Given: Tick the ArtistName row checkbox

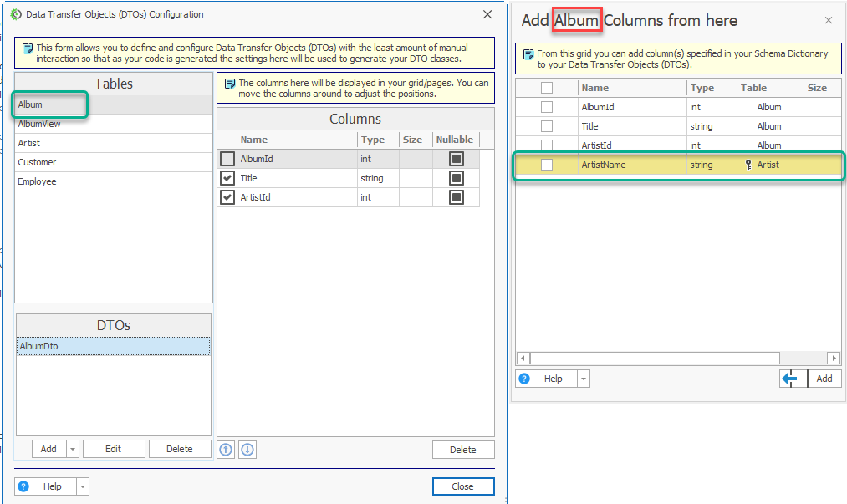Looking at the screenshot, I should pos(547,165).
